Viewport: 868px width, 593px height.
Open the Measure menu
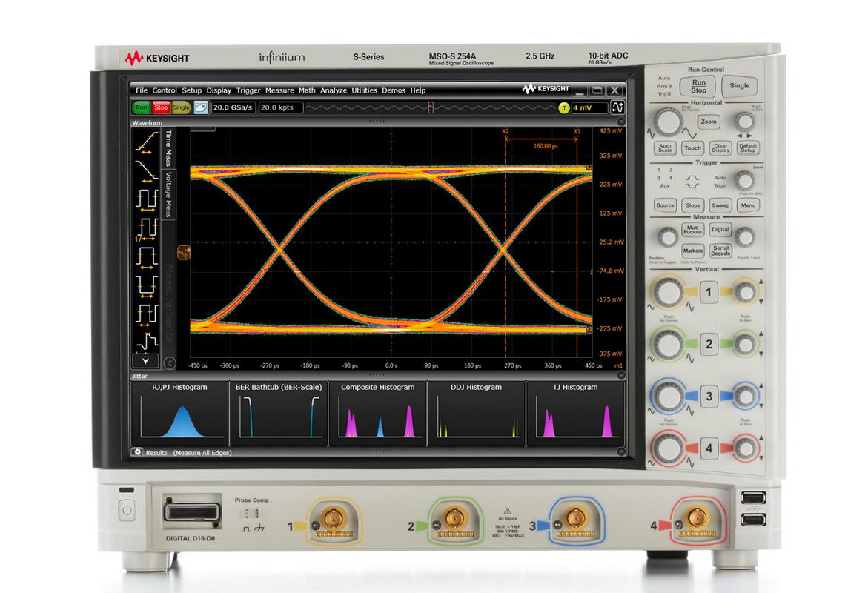coord(279,90)
